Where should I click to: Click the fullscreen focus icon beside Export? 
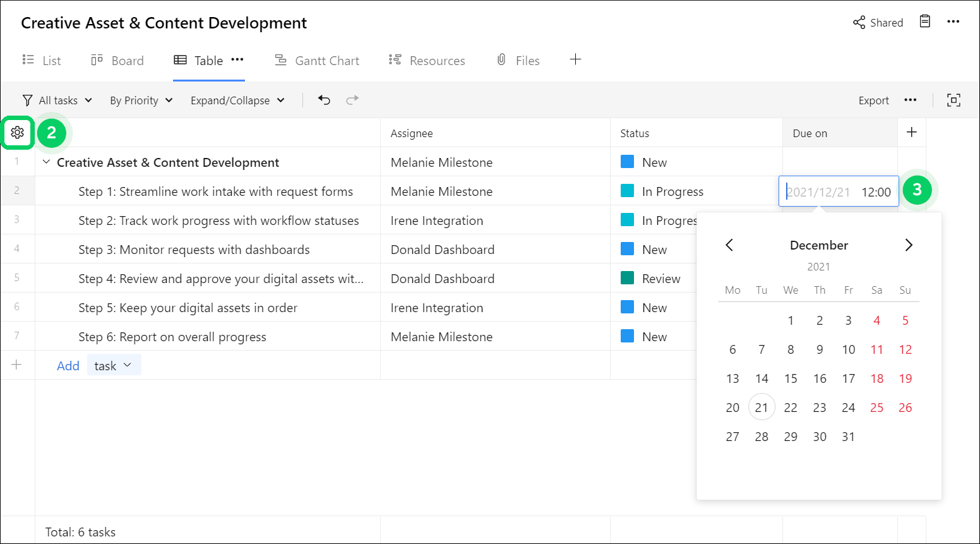[954, 100]
